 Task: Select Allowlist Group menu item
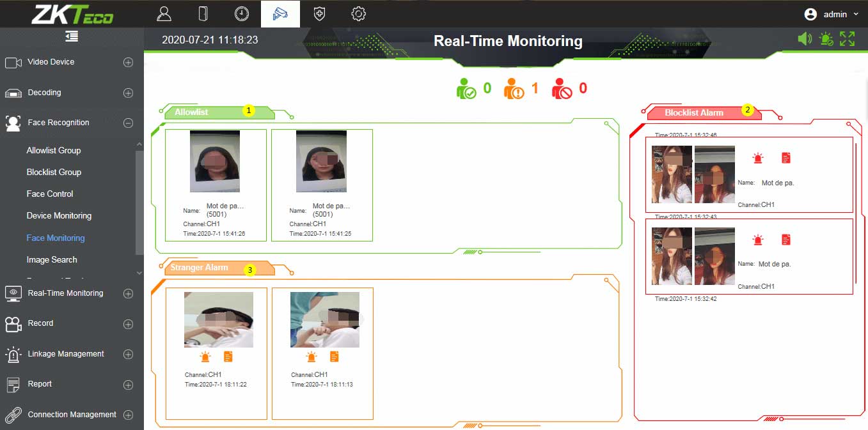coord(54,151)
